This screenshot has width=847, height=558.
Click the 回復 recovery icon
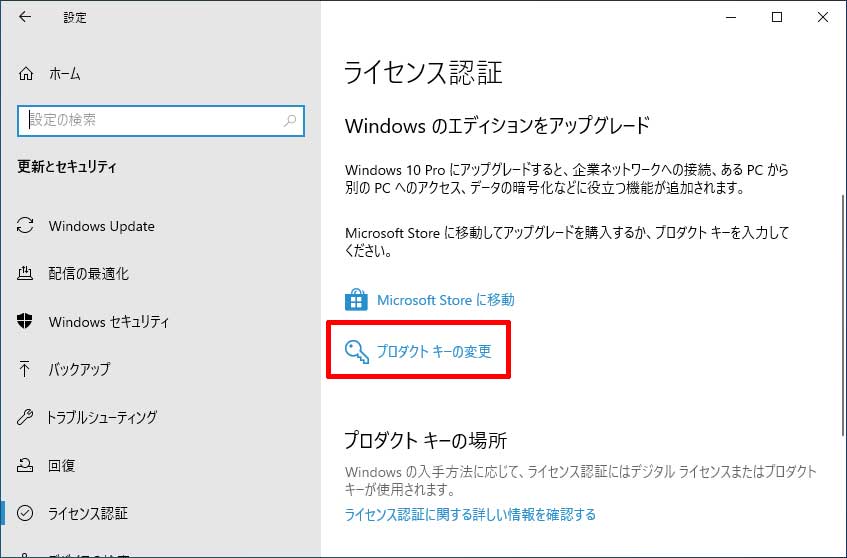click(x=25, y=465)
